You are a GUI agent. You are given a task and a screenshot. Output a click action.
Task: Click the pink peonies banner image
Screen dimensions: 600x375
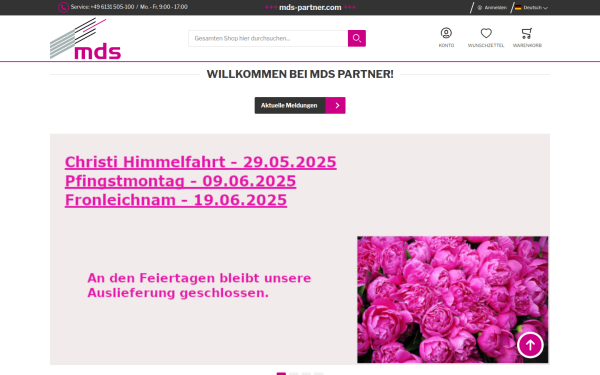point(453,300)
